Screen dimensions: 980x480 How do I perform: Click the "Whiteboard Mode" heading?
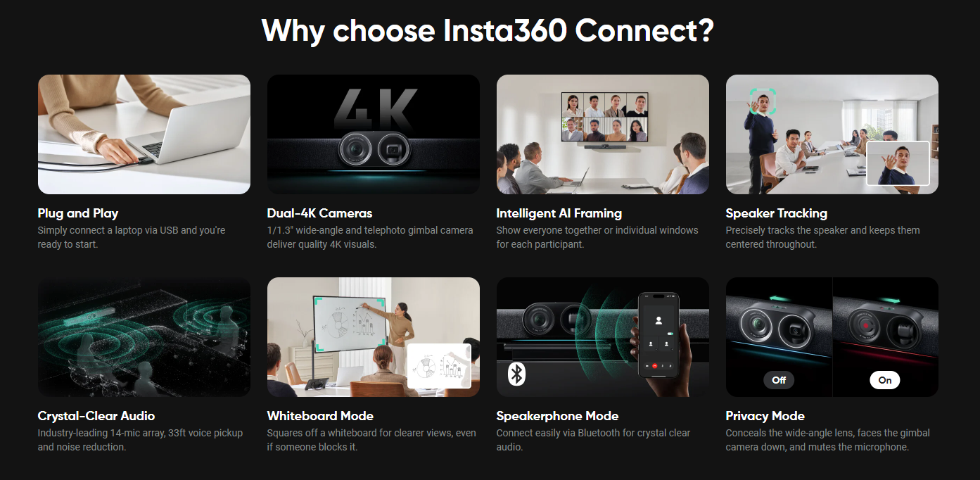(321, 416)
